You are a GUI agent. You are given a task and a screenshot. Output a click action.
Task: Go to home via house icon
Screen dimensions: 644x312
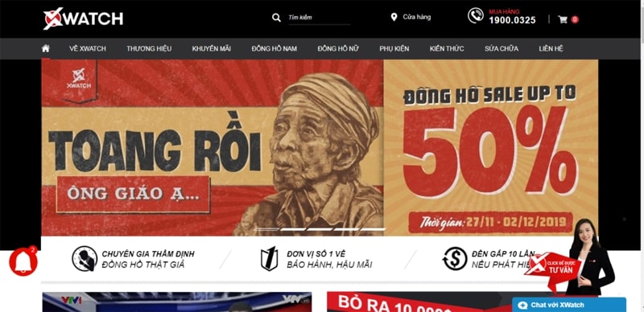[x=46, y=48]
